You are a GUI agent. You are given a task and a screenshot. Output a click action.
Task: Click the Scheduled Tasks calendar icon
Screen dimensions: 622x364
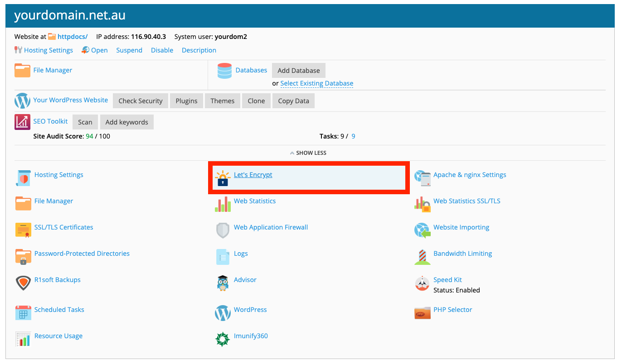tap(23, 313)
